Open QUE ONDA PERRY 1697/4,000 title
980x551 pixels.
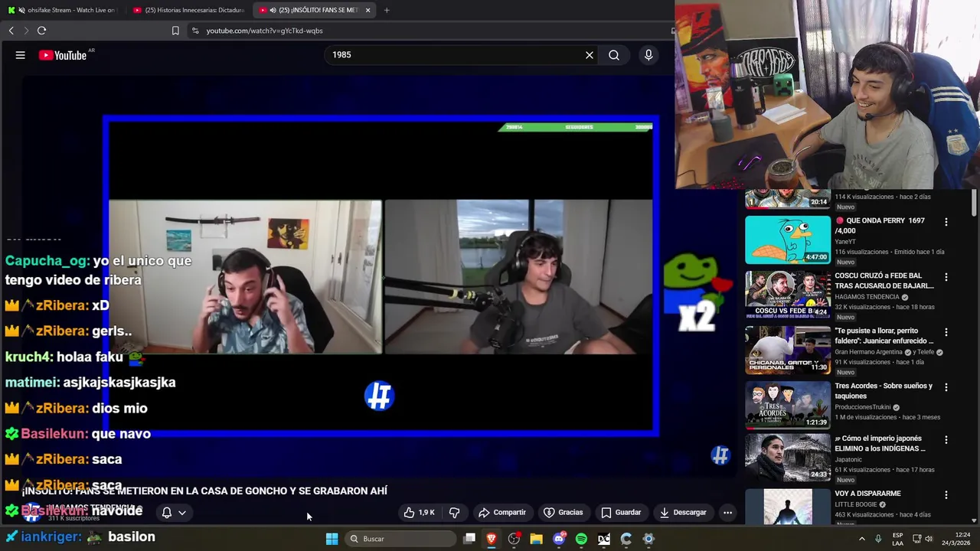(x=880, y=225)
